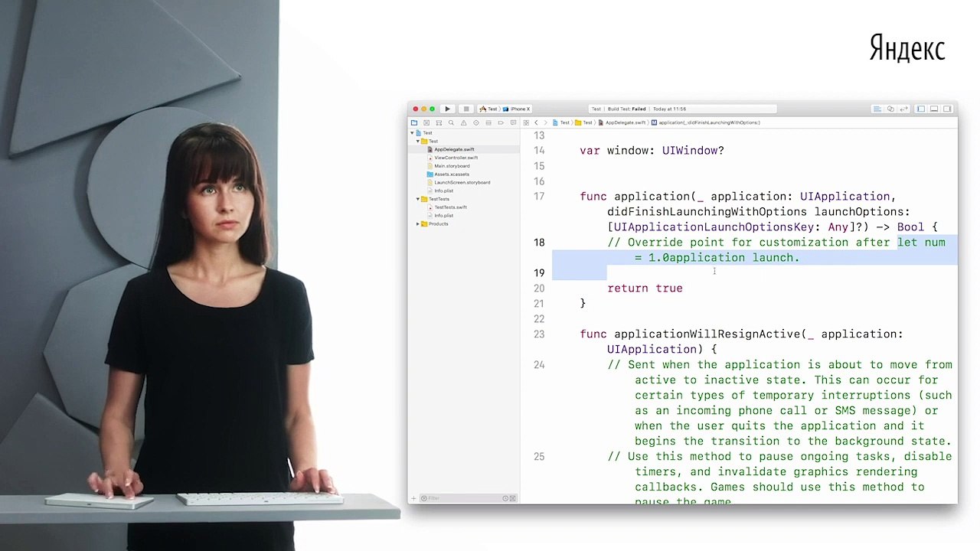Open Info.plist under the TestTests folder
This screenshot has height=551, width=980.
pos(443,216)
